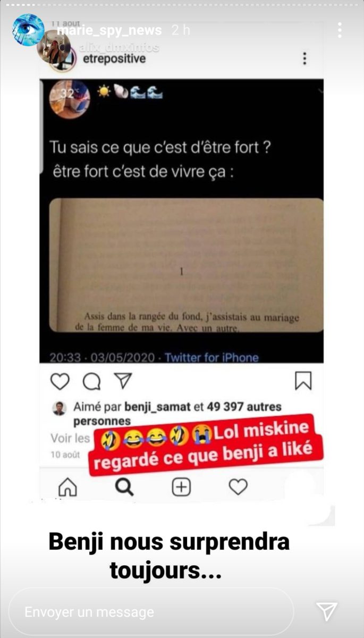Tap the marie_spy_news eye profile picture

28,30
